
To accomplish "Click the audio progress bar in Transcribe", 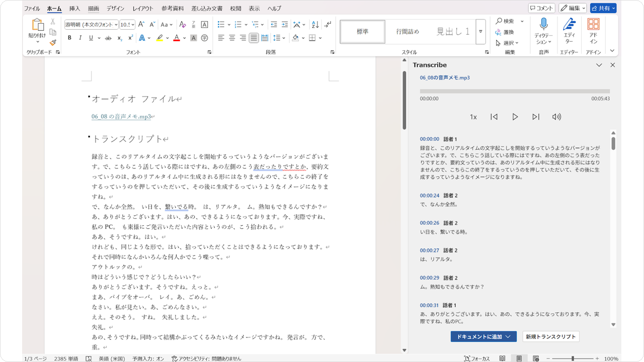I will [515, 92].
